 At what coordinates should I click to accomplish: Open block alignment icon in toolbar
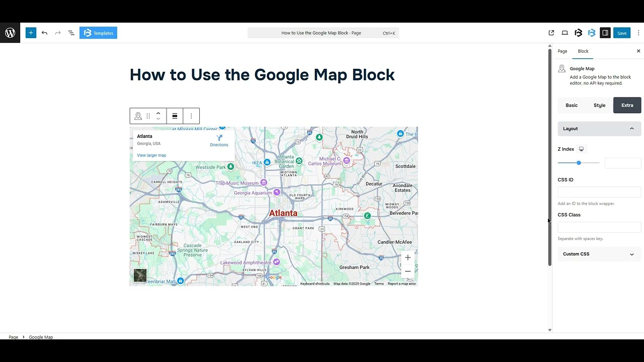175,116
